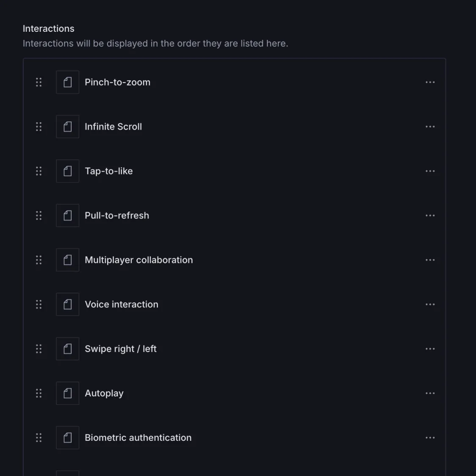Show more options for Pull-to-refresh
This screenshot has width=476, height=476.
coord(430,216)
